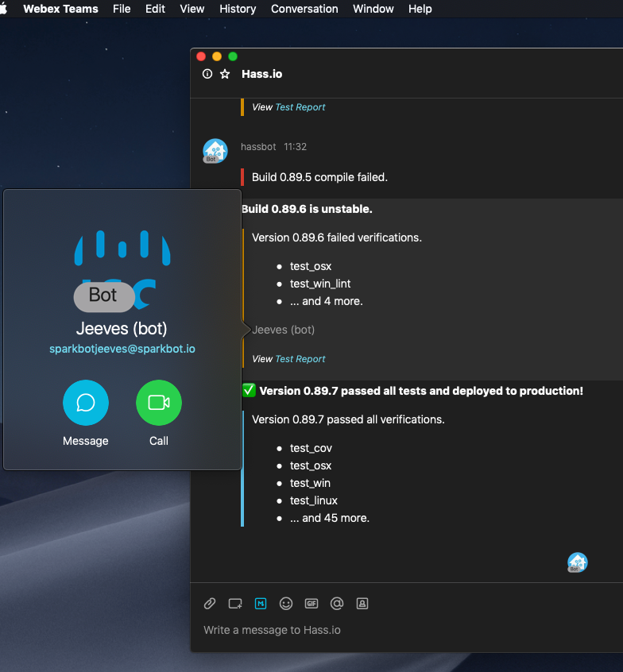Start a video call with Jeeves bot
This screenshot has height=672, width=623.
[159, 403]
